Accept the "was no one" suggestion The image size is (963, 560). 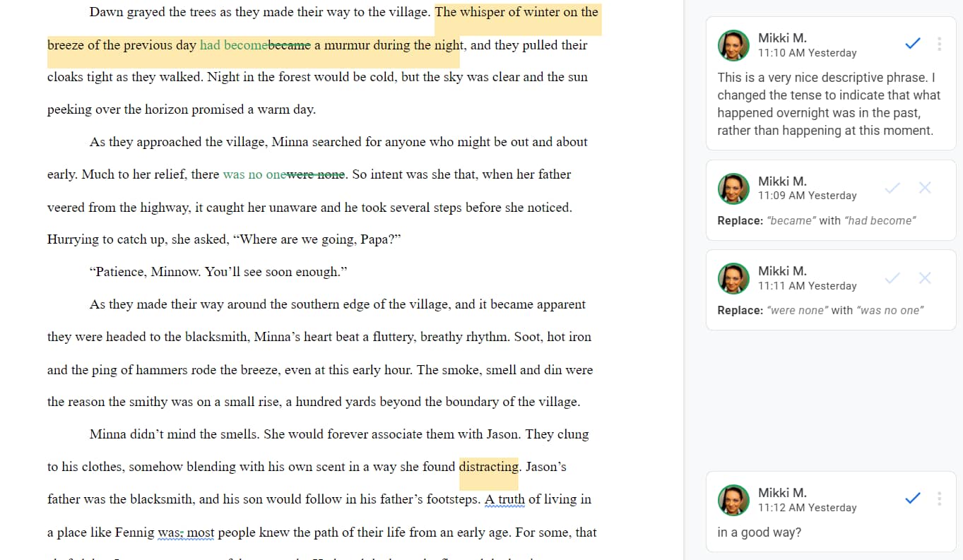pyautogui.click(x=892, y=278)
